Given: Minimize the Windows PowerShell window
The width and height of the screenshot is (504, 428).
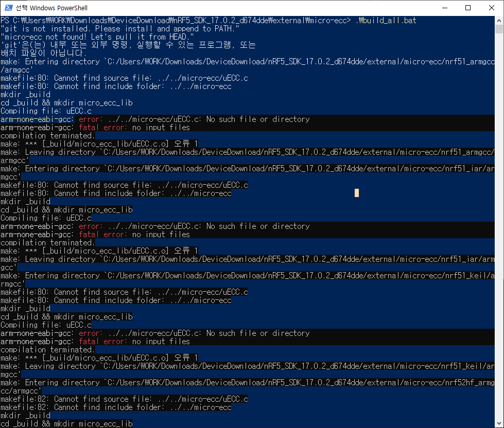Looking at the screenshot, I should pyautogui.click(x=444, y=8).
